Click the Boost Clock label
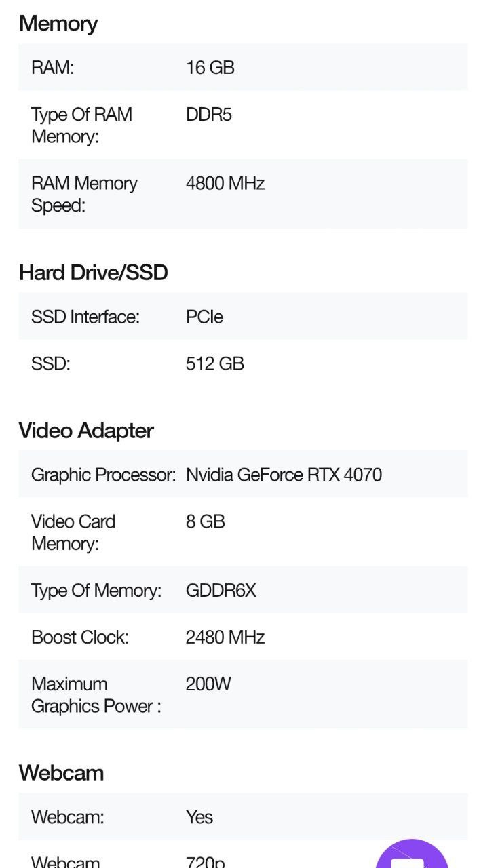The height and width of the screenshot is (868, 479). (x=80, y=637)
